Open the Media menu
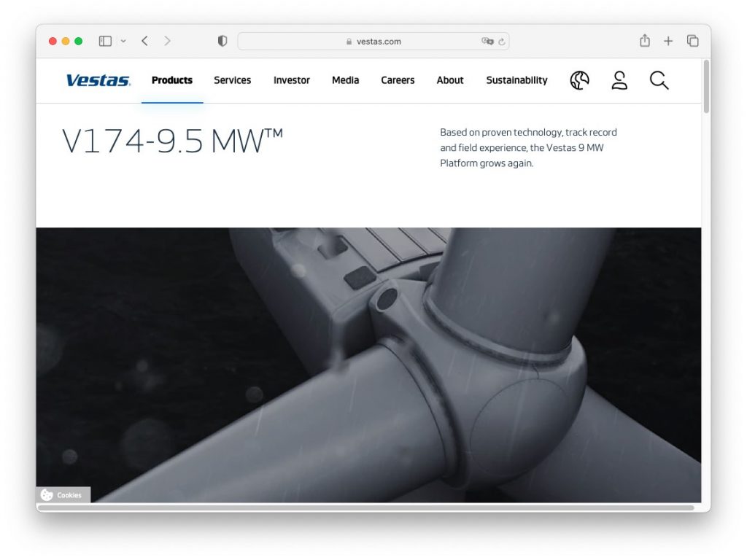This screenshot has height=560, width=747. (x=345, y=80)
